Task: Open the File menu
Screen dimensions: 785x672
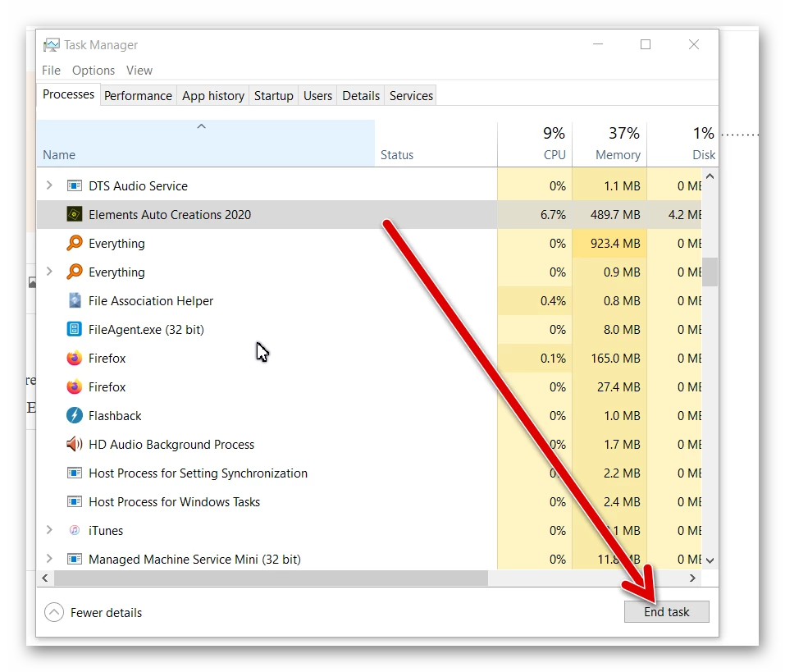Action: pyautogui.click(x=51, y=70)
